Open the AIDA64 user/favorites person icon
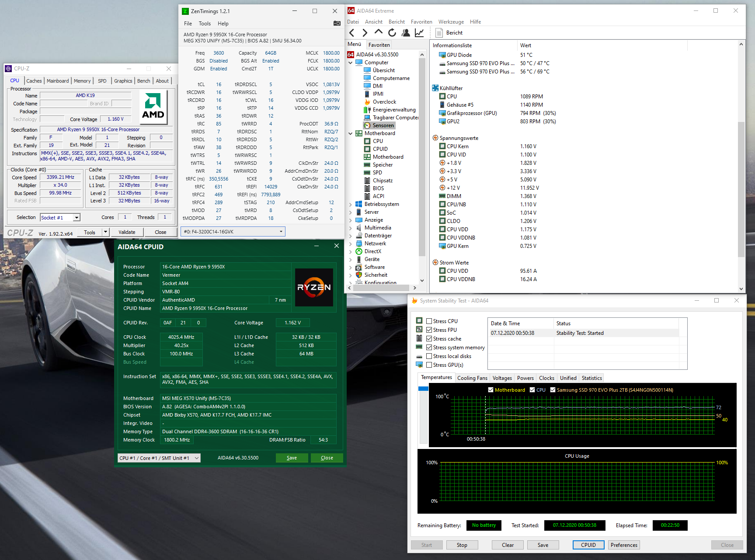 point(406,33)
